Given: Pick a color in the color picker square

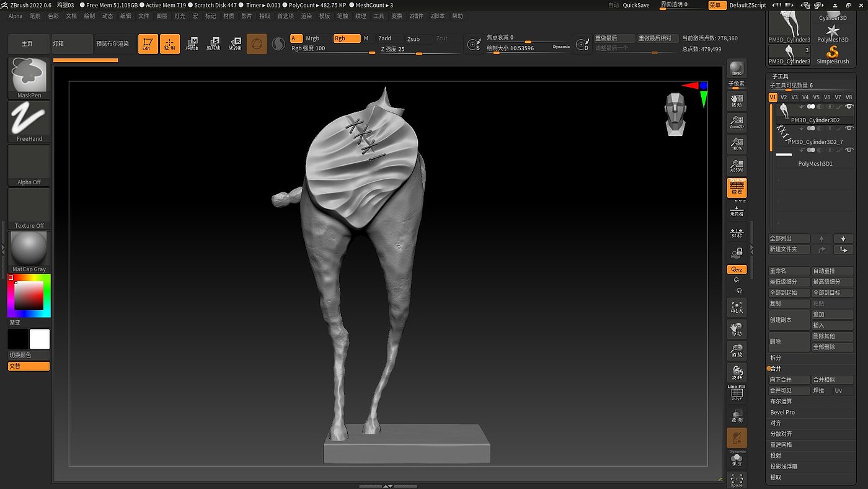Looking at the screenshot, I should 29,295.
